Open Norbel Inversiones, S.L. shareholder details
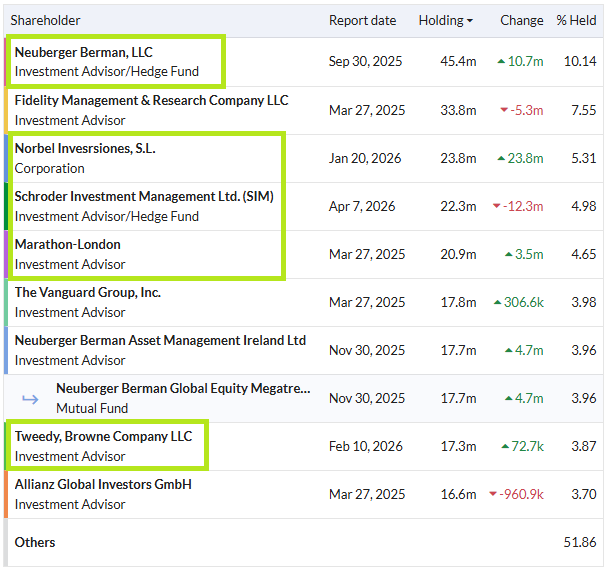 [85, 149]
